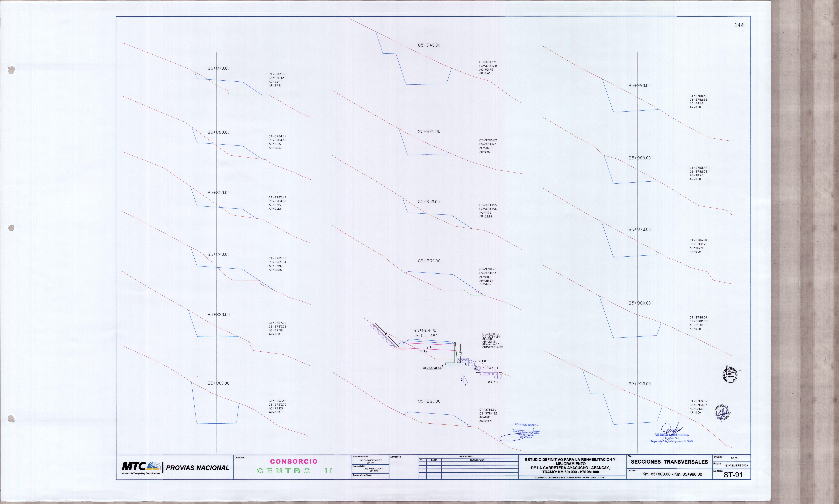839x504 pixels.
Task: Click station label 85+880.00
Action: pyautogui.click(x=429, y=401)
